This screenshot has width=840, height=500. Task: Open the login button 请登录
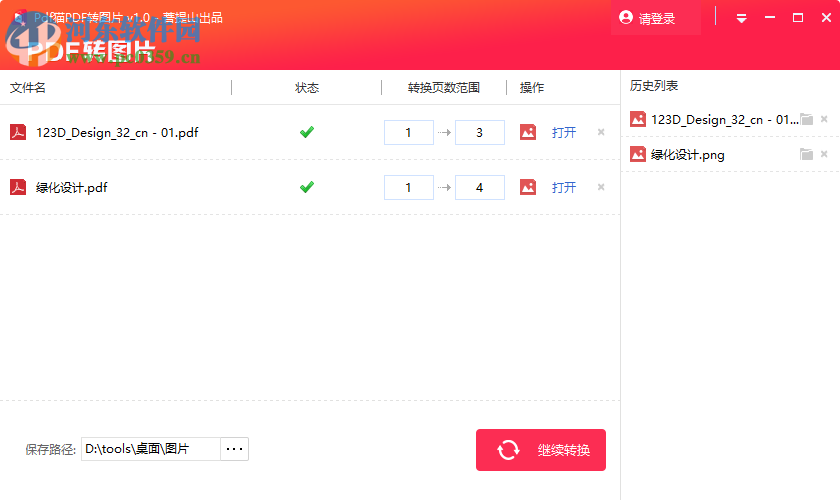655,18
